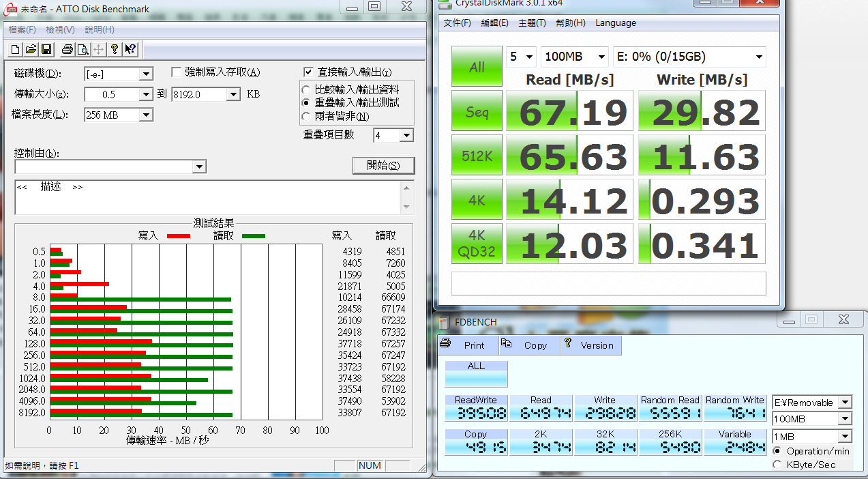The image size is (868, 479).
Task: Click the Save floppy icon in ATTO toolbar
Action: (46, 49)
